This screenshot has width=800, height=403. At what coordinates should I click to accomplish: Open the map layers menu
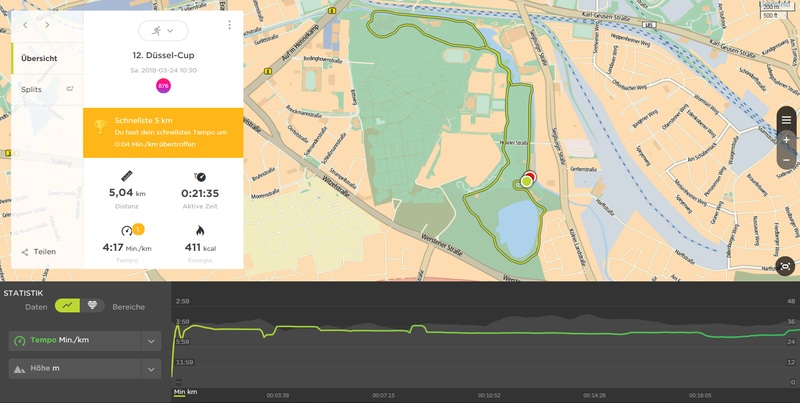[786, 120]
